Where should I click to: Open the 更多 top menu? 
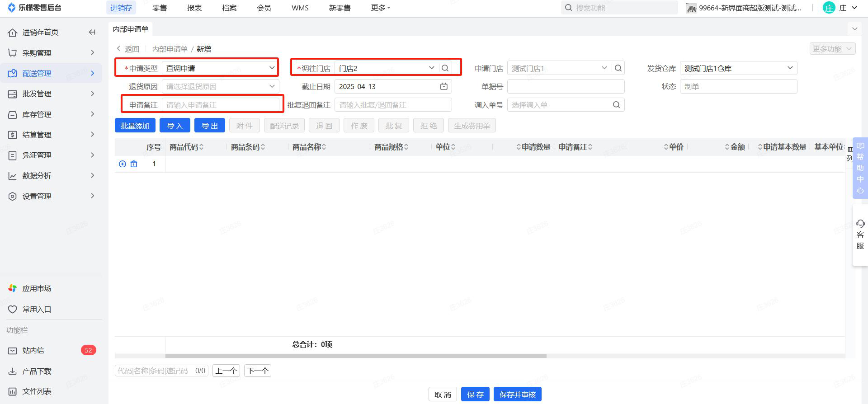coord(380,8)
